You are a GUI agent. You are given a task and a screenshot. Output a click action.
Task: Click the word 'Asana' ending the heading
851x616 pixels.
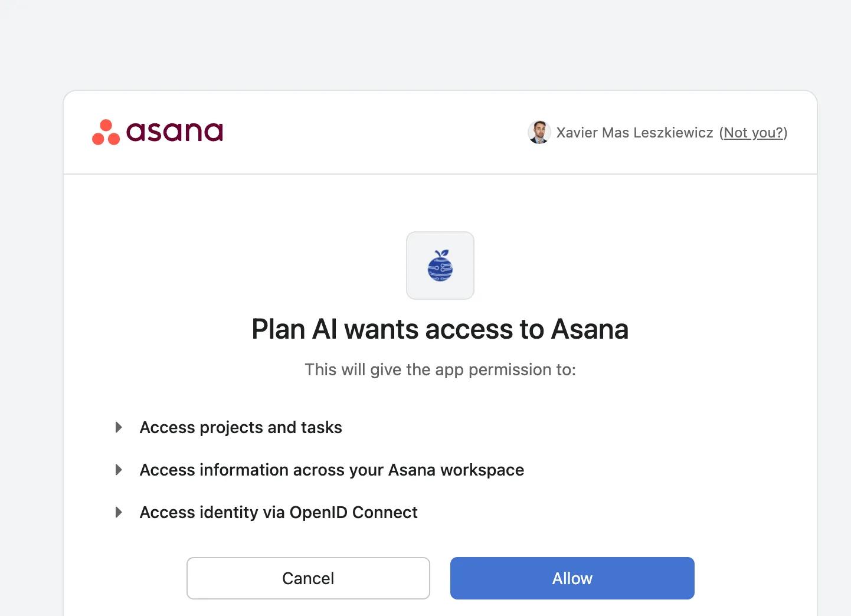[590, 329]
